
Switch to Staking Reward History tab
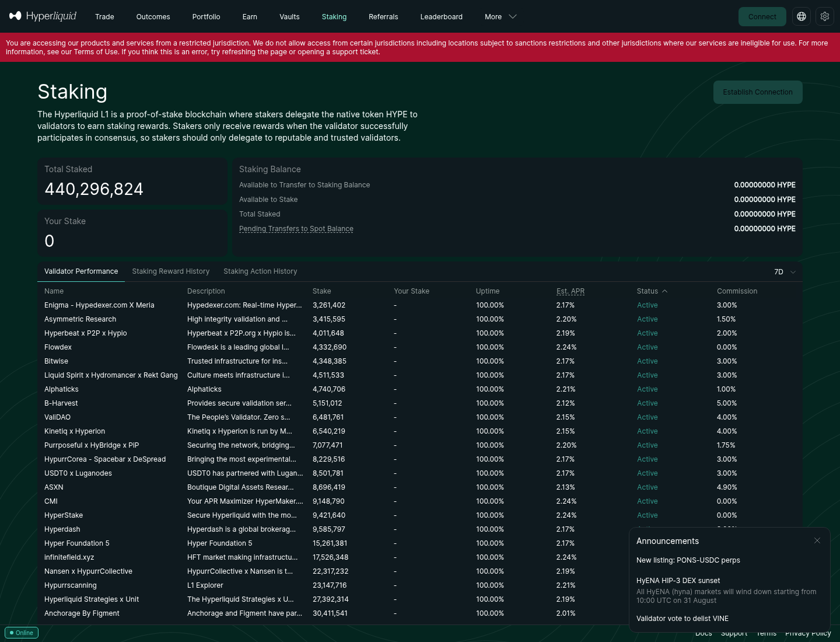171,271
